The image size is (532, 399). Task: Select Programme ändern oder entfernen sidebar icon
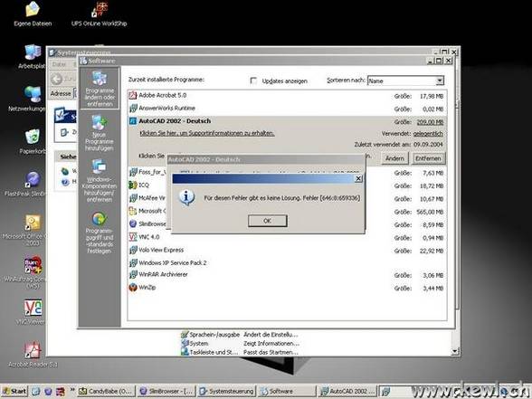tap(100, 89)
